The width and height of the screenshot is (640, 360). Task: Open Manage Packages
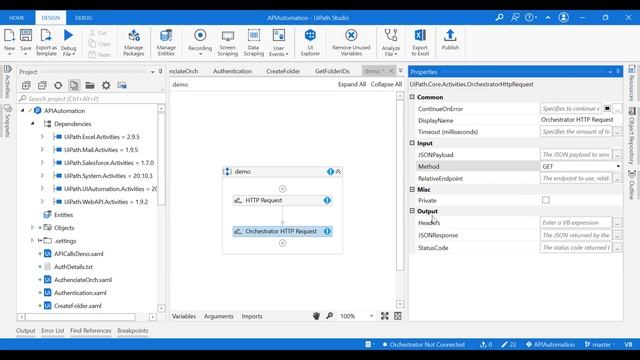[134, 42]
